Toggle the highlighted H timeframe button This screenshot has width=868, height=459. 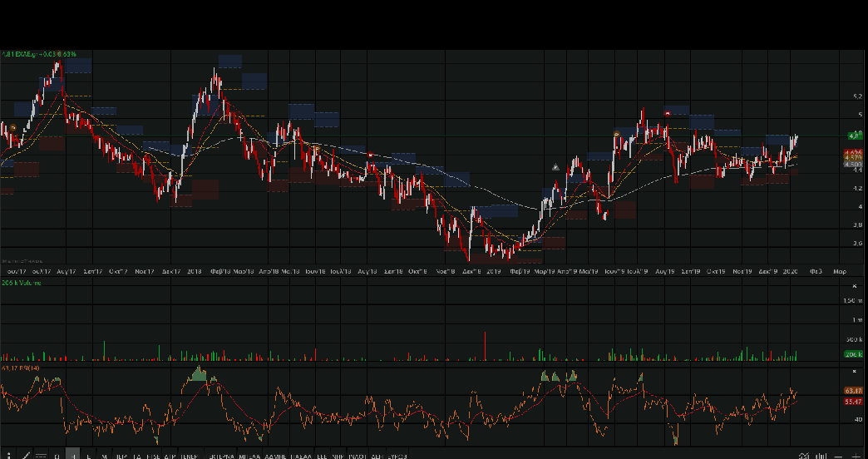[73, 456]
